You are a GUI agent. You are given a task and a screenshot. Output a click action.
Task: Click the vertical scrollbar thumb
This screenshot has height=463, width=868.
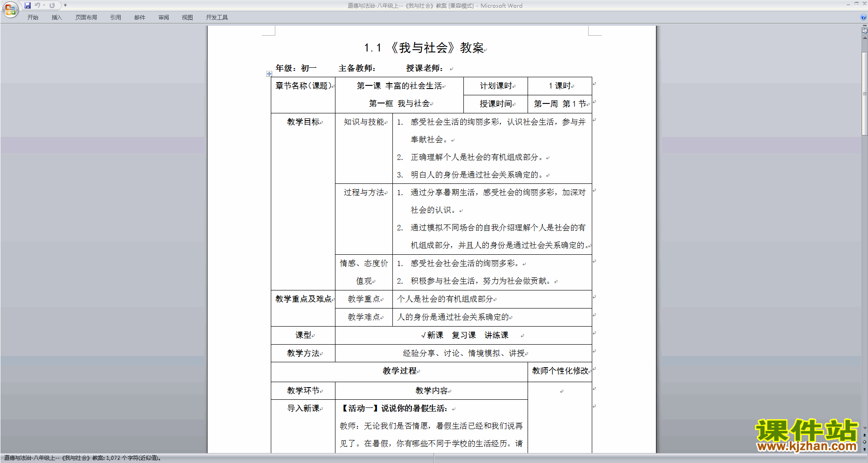coord(865,94)
